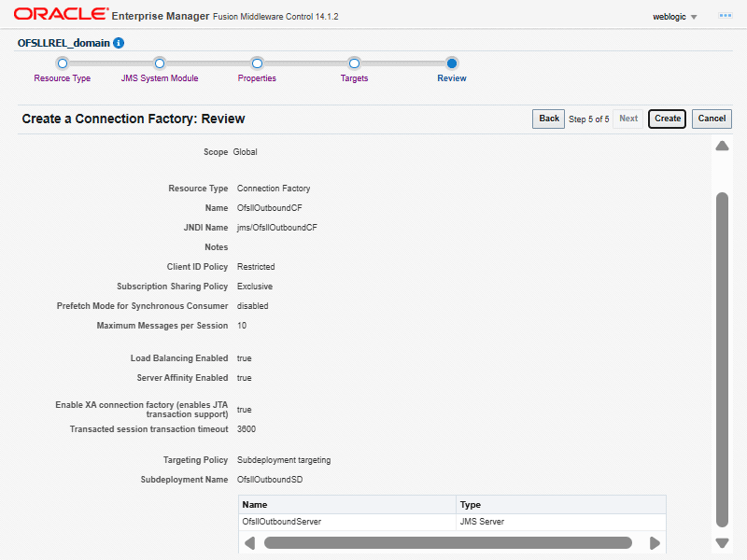Go to the Targets step
This screenshot has width=747, height=560.
pyautogui.click(x=354, y=78)
